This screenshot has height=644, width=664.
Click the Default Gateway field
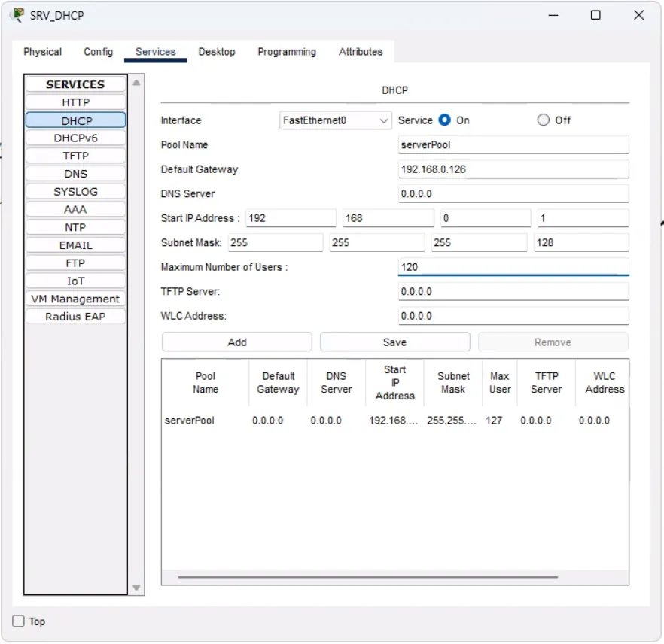click(513, 169)
